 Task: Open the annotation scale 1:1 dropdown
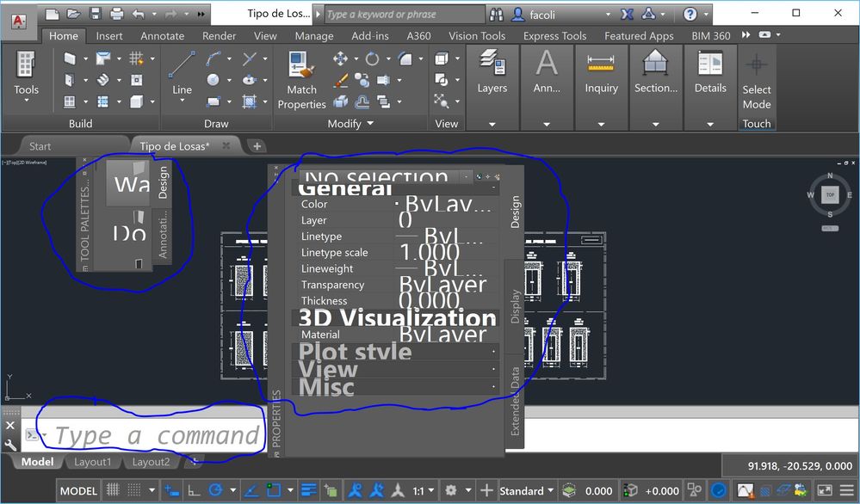point(424,491)
